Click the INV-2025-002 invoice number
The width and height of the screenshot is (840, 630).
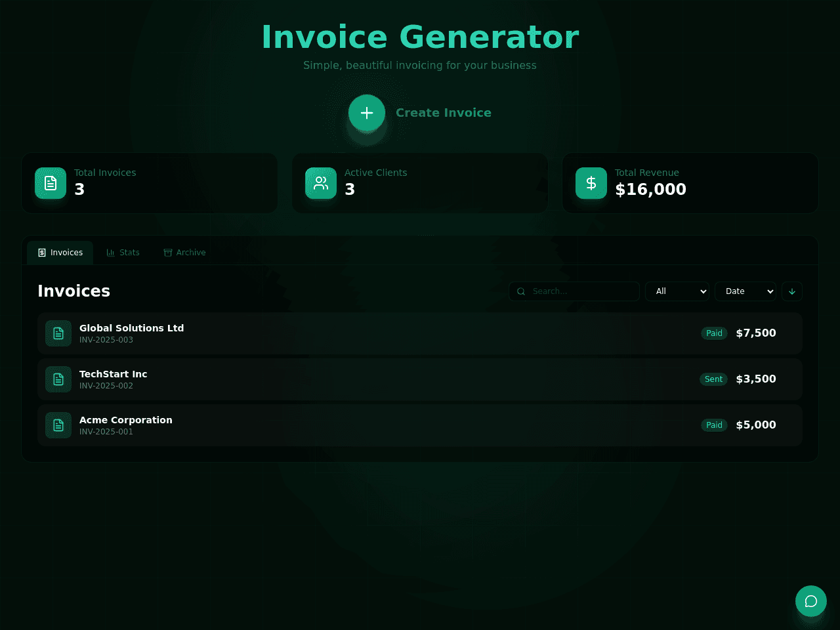(x=106, y=386)
